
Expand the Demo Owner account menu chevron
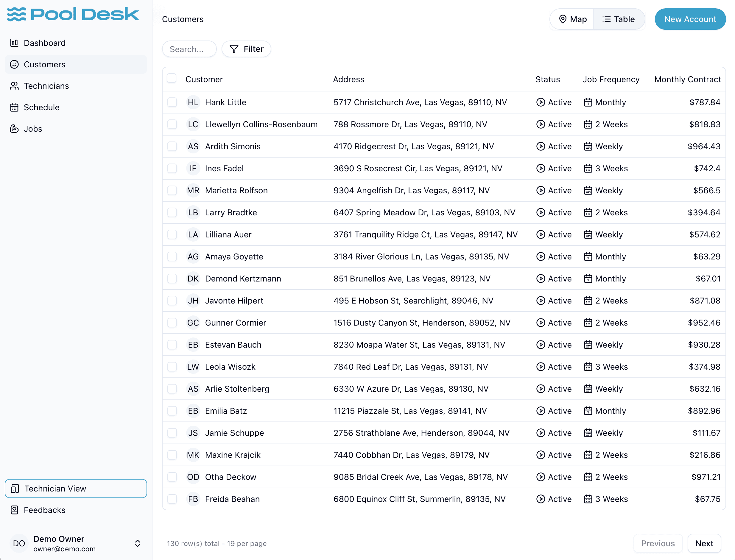tap(137, 543)
